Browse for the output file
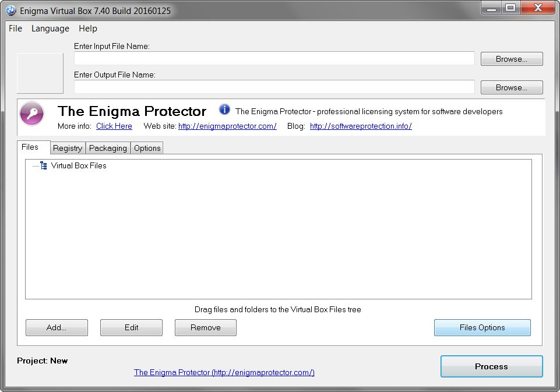The width and height of the screenshot is (560, 392). [x=512, y=87]
